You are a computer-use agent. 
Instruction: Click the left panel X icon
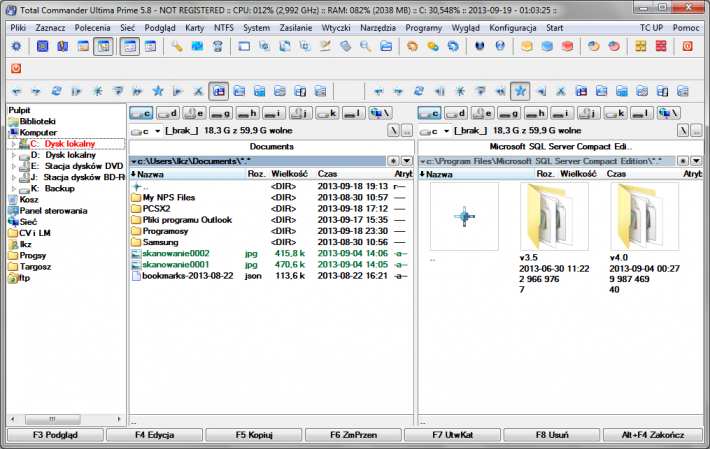[x=198, y=91]
